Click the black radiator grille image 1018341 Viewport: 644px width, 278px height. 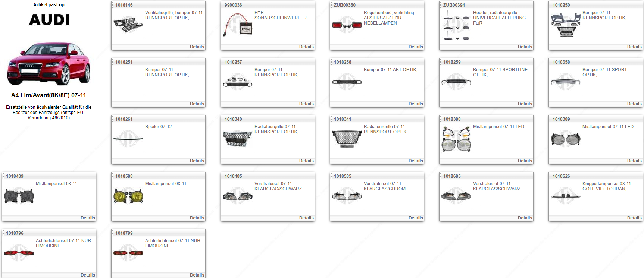(x=347, y=139)
